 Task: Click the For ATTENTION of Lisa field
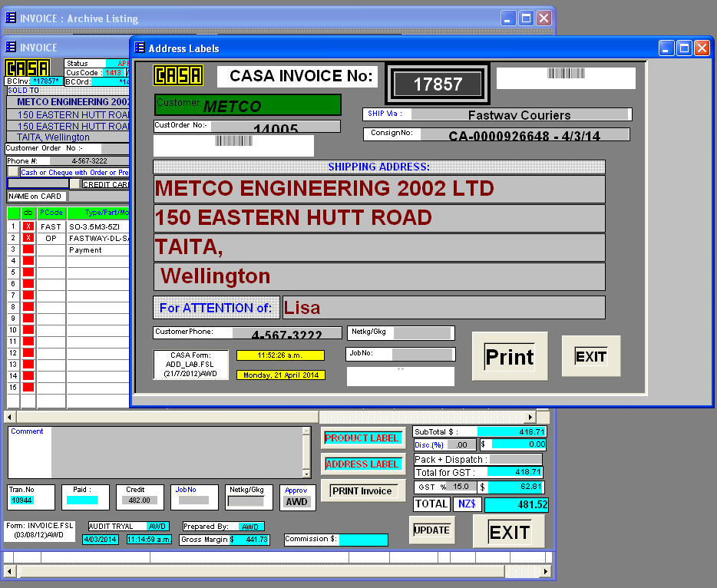click(444, 307)
